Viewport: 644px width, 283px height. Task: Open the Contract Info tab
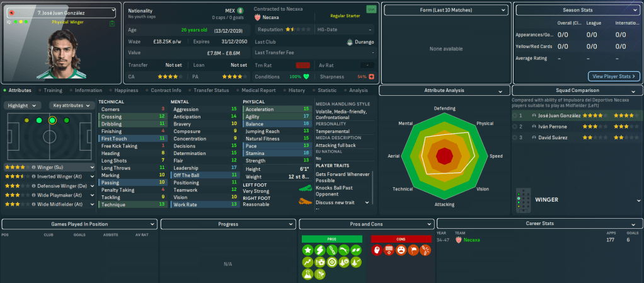pyautogui.click(x=167, y=90)
